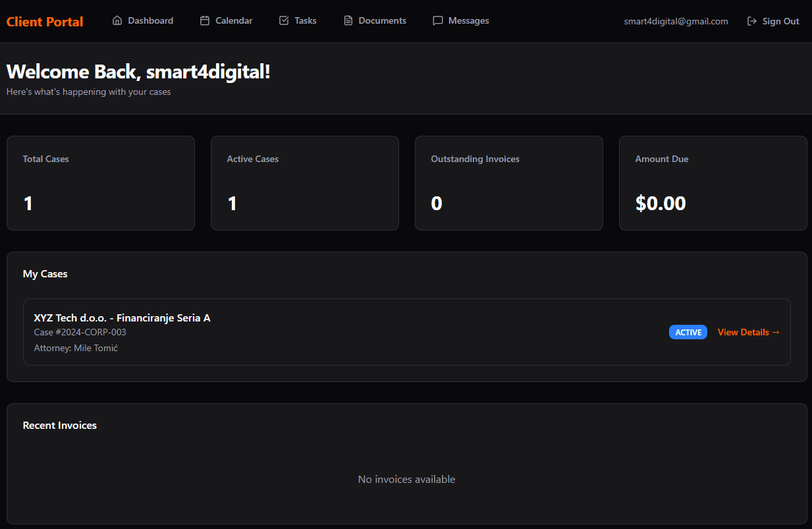Click the Client Portal logo

[44, 21]
